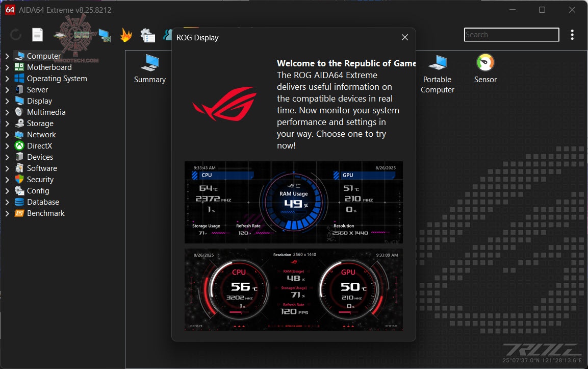This screenshot has width=588, height=369.
Task: Choose the blue ROG display theme
Action: click(x=294, y=202)
